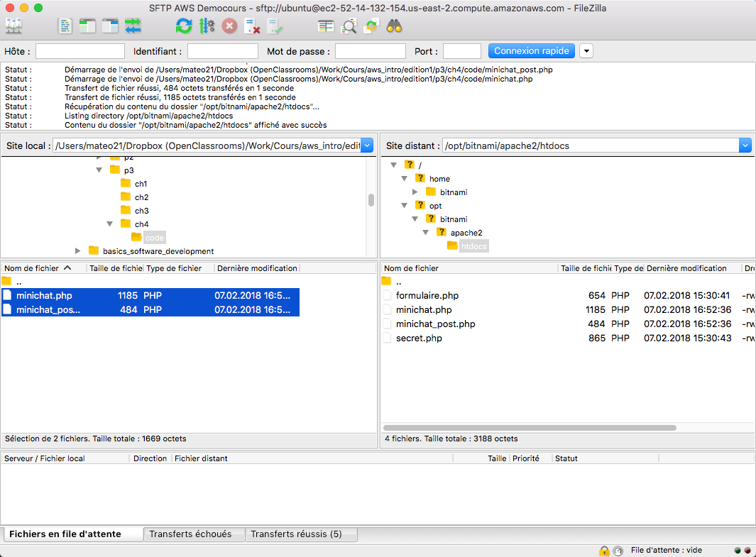This screenshot has height=557, width=756.
Task: Toggle synchronized browsing icon
Action: pyautogui.click(x=371, y=27)
